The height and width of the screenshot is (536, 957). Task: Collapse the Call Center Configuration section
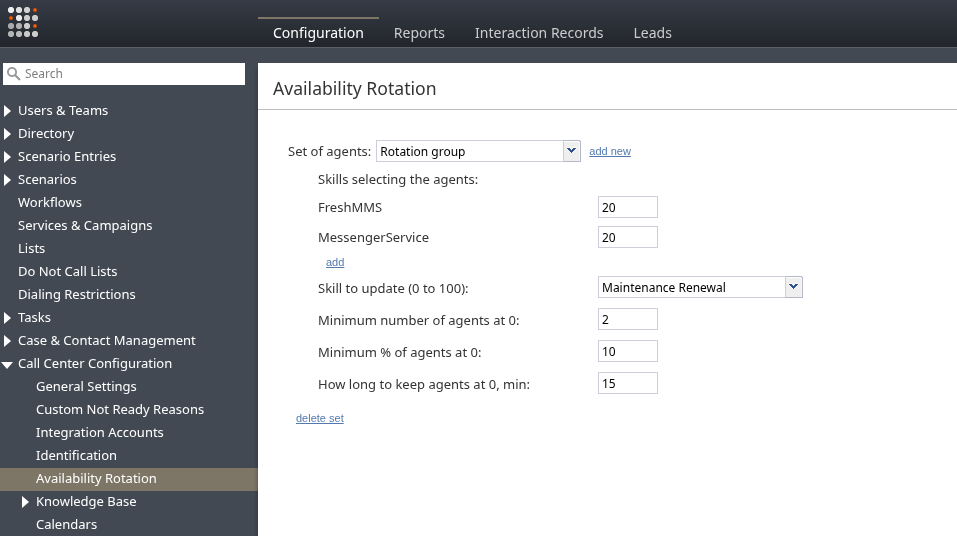[8, 364]
